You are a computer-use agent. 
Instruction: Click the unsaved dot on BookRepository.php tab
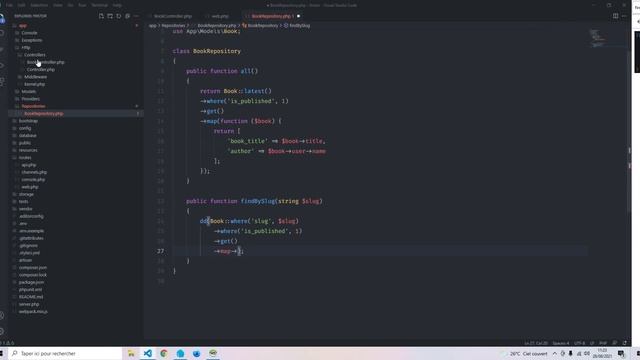(298, 16)
